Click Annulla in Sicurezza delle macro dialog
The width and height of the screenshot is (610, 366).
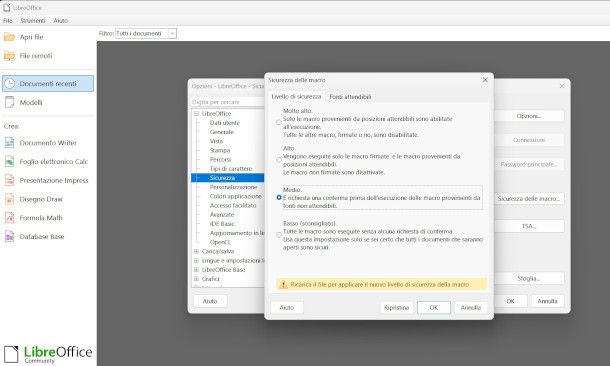click(x=471, y=308)
